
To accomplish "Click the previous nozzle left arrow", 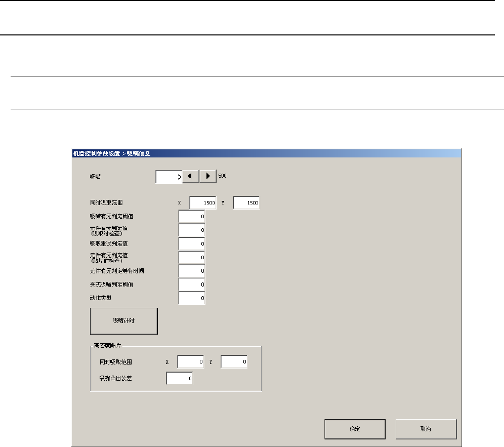I will (x=191, y=176).
